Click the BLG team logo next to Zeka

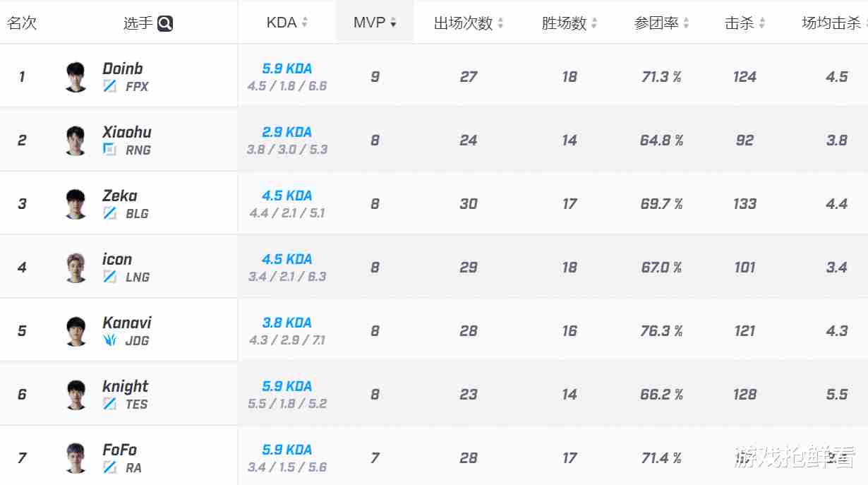click(x=111, y=214)
